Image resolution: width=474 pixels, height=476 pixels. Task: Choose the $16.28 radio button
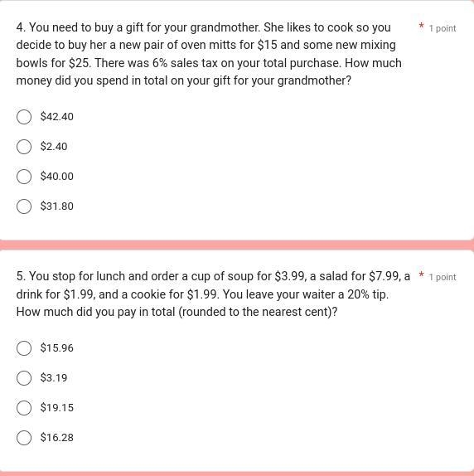(24, 438)
